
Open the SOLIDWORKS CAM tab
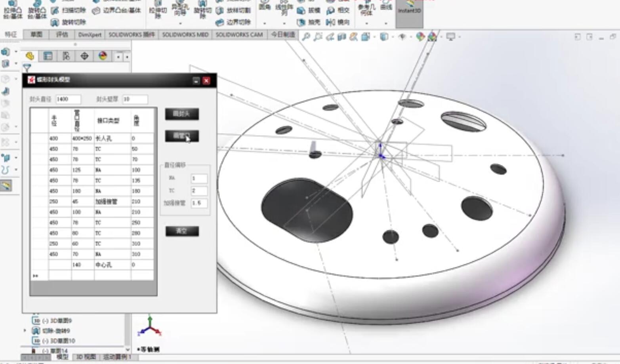pos(239,34)
